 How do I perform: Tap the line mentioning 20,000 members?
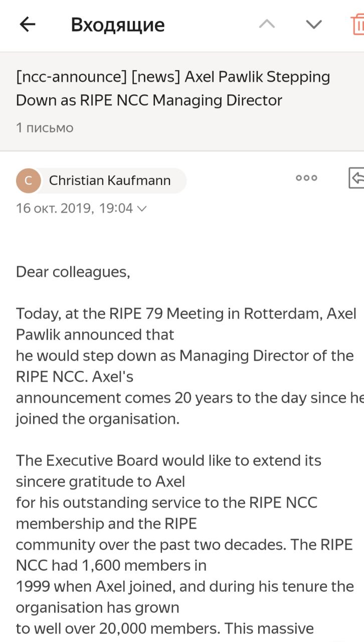pyautogui.click(x=165, y=628)
